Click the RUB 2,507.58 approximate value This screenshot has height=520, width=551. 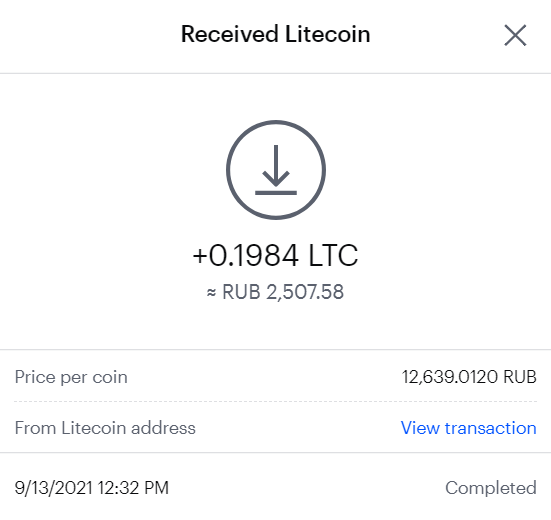(x=283, y=292)
